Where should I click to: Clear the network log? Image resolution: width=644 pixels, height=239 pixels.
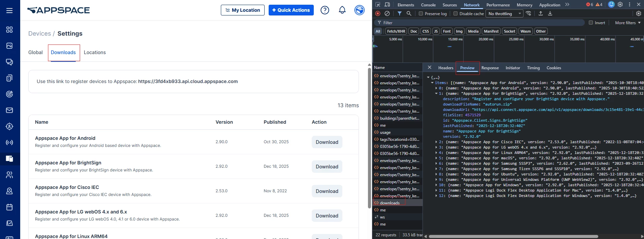tap(387, 13)
